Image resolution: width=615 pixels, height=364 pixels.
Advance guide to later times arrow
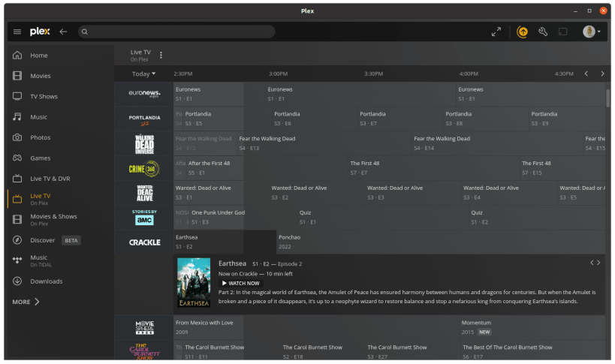[602, 74]
